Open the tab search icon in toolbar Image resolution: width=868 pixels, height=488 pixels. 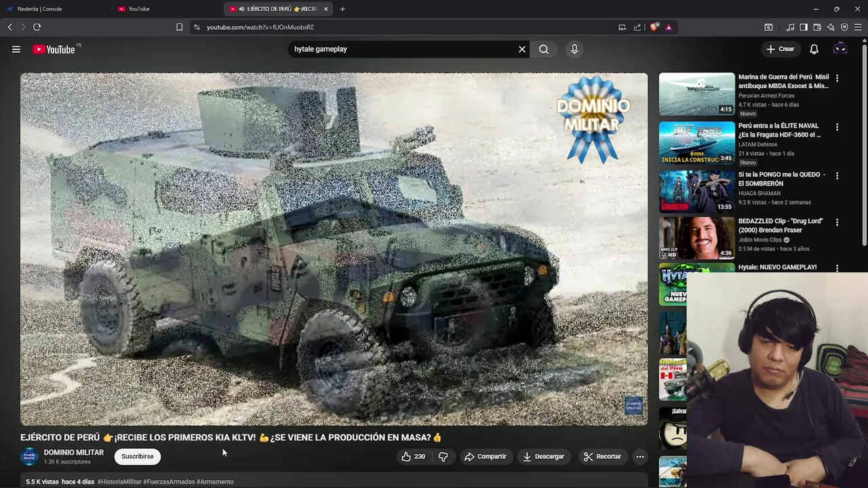768,27
